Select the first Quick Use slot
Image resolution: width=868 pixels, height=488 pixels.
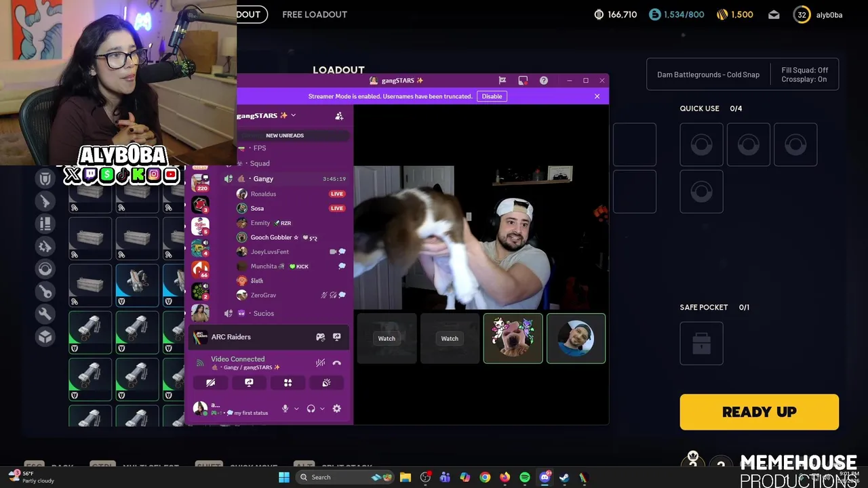click(702, 144)
